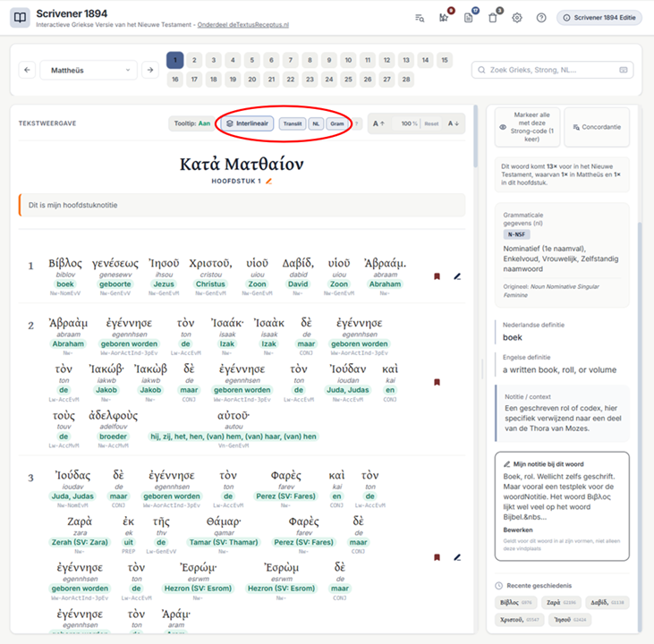Click the right sidebar scrollbar
This screenshot has width=654, height=644.
pos(640,428)
